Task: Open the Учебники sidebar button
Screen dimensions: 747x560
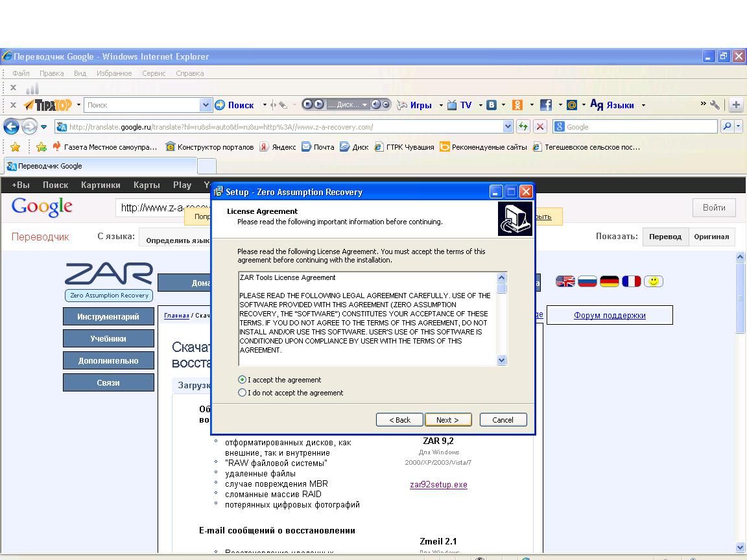Action: point(109,338)
